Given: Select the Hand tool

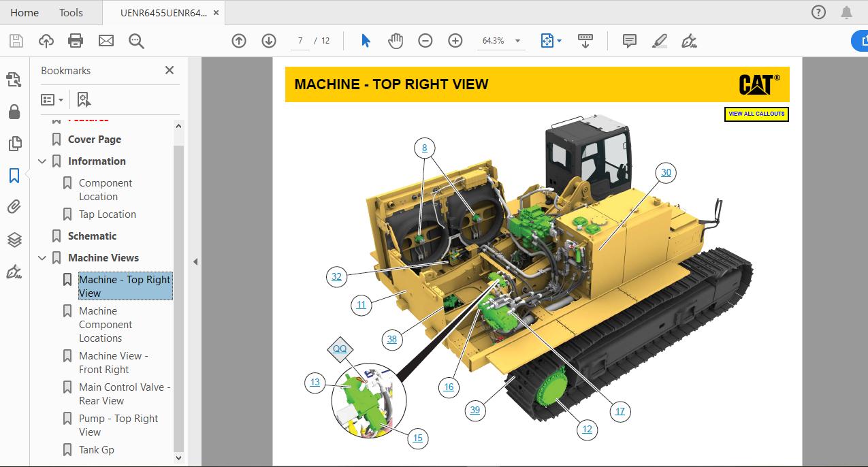Looking at the screenshot, I should pos(396,41).
